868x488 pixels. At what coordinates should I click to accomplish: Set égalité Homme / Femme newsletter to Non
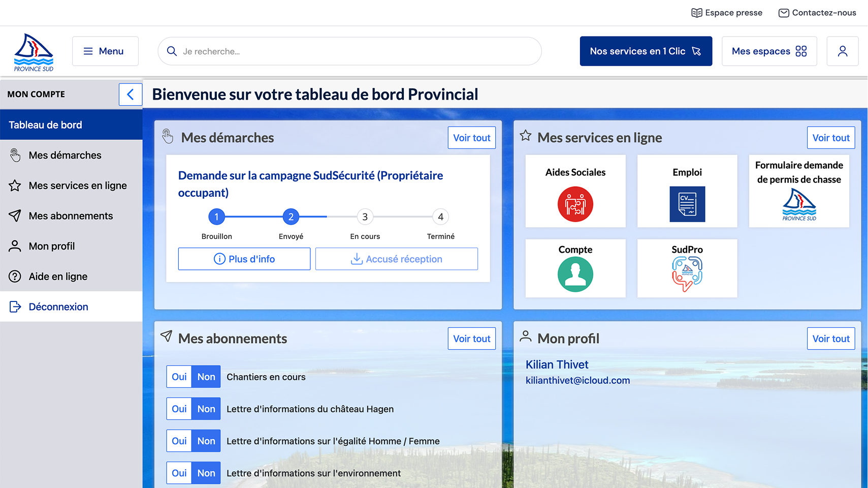(x=206, y=441)
